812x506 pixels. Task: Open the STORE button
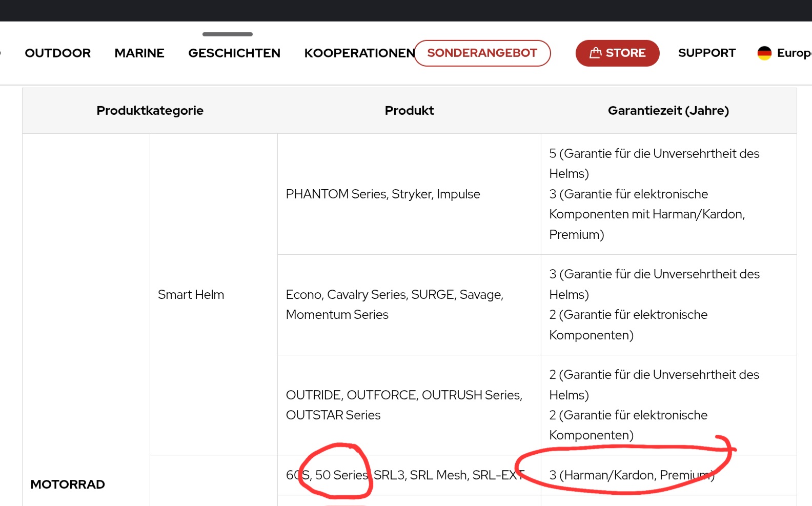617,53
